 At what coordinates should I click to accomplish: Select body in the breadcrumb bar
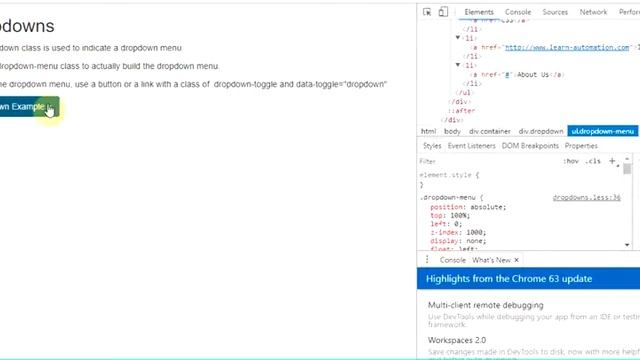click(452, 131)
